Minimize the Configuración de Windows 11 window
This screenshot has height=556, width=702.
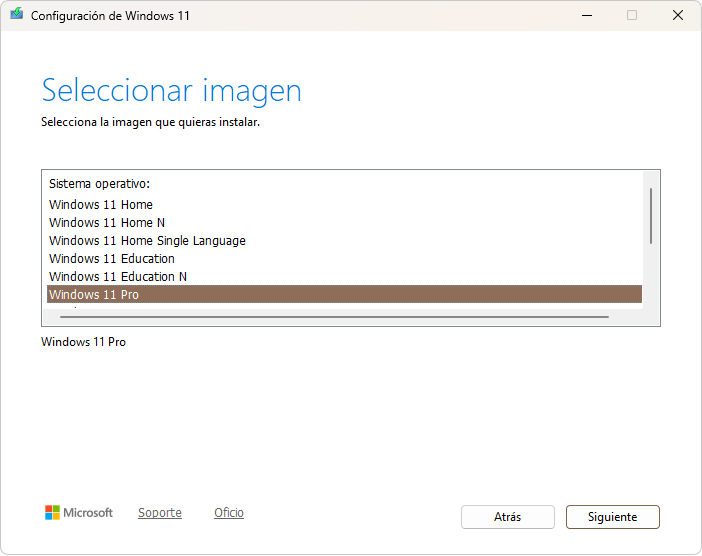(585, 15)
